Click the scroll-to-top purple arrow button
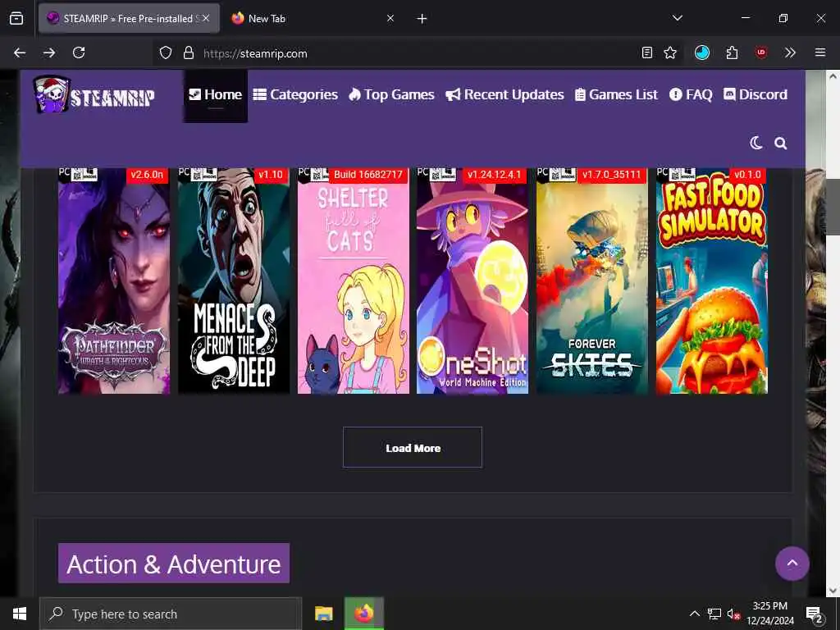The height and width of the screenshot is (630, 840). pos(792,564)
